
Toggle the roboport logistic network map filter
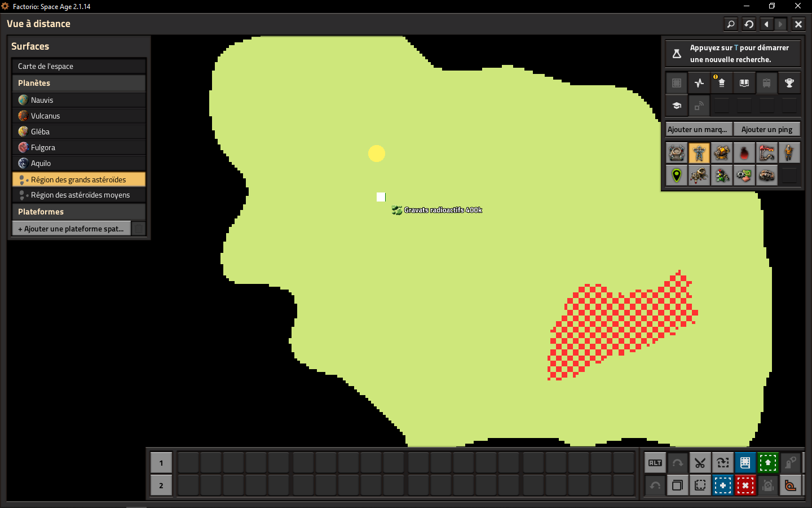point(677,153)
